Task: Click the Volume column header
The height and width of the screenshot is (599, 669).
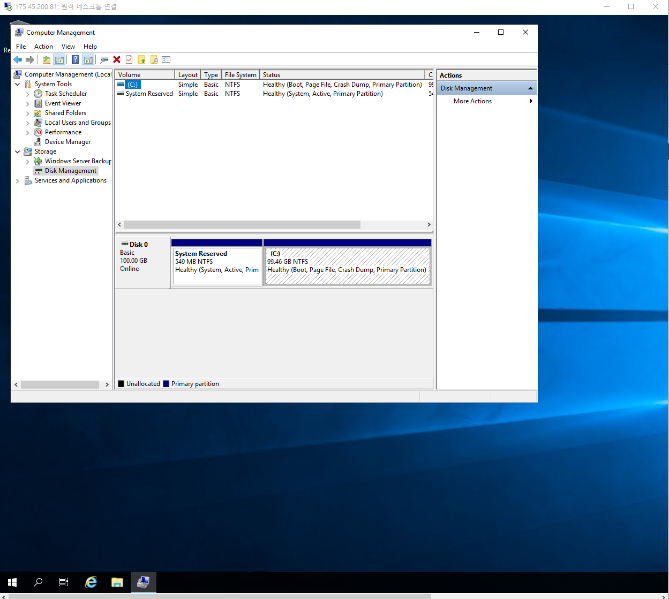Action: tap(145, 75)
